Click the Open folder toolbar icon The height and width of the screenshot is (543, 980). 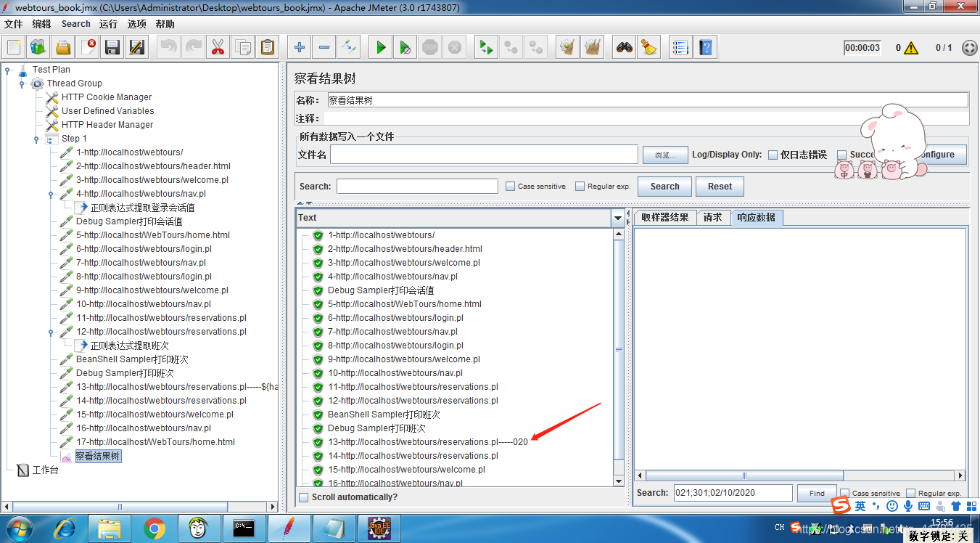pos(63,48)
